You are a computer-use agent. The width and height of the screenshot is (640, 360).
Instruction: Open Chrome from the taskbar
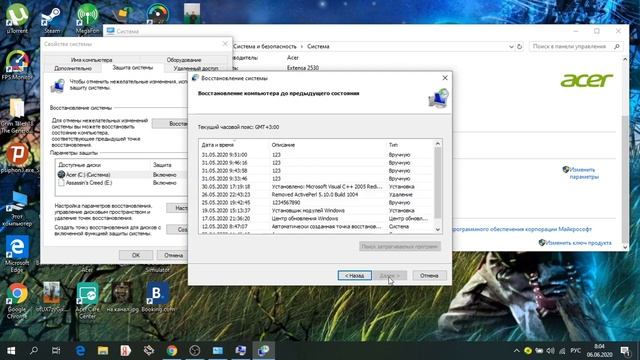pyautogui.click(x=172, y=351)
